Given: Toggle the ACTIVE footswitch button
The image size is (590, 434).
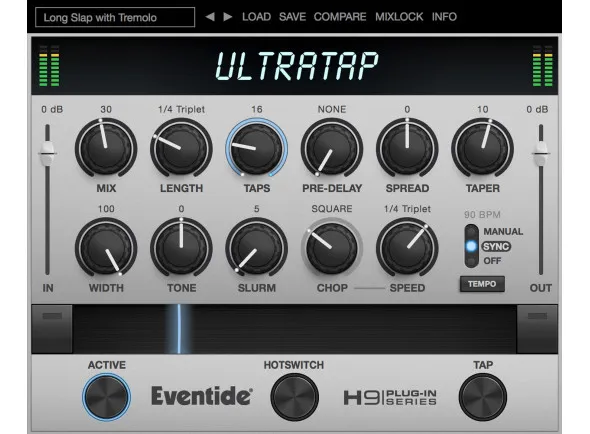Looking at the screenshot, I should tap(106, 397).
